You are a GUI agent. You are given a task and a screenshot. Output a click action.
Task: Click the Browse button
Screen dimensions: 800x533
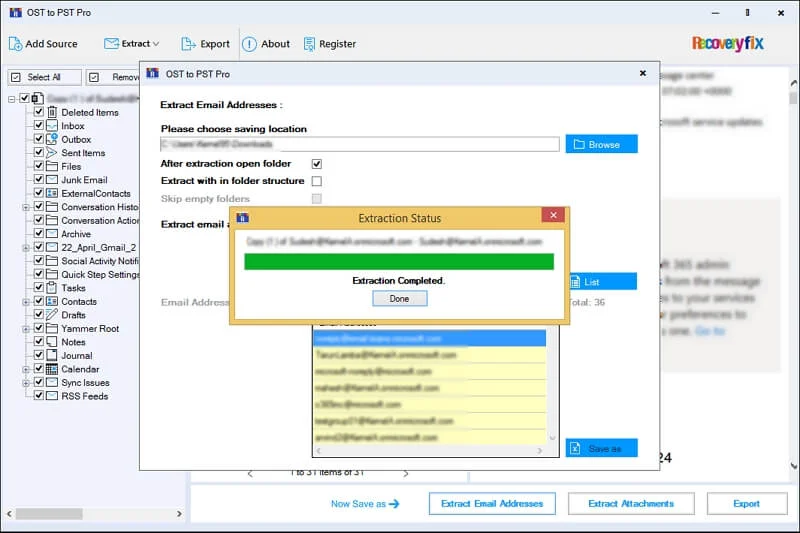tap(601, 144)
